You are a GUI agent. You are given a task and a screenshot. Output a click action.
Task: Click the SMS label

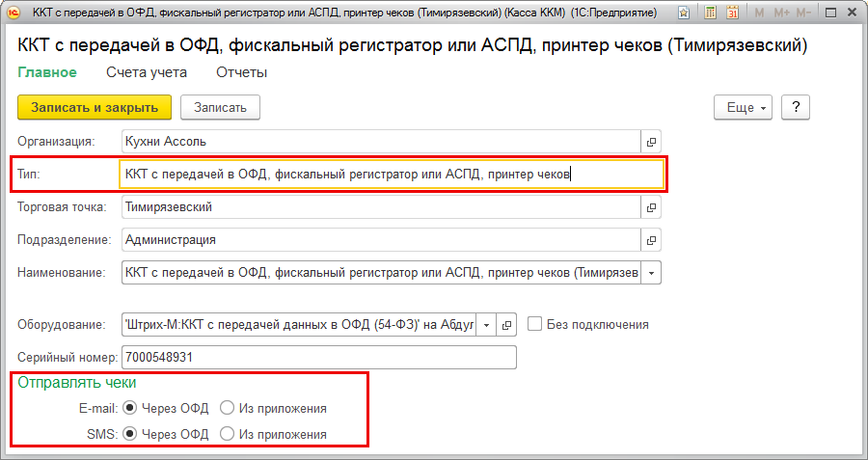click(102, 434)
